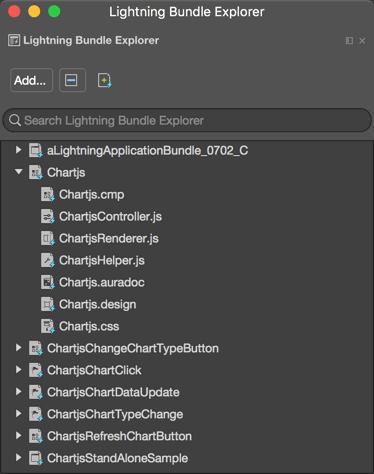The height and width of the screenshot is (474, 374).
Task: Click the ChartjsHelper.js wrench icon
Action: [x=47, y=260]
